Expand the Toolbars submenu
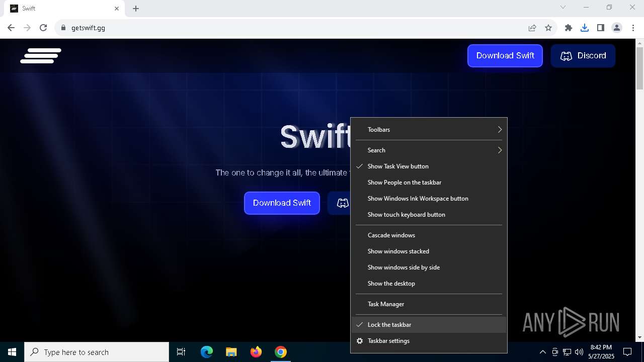 point(429,130)
